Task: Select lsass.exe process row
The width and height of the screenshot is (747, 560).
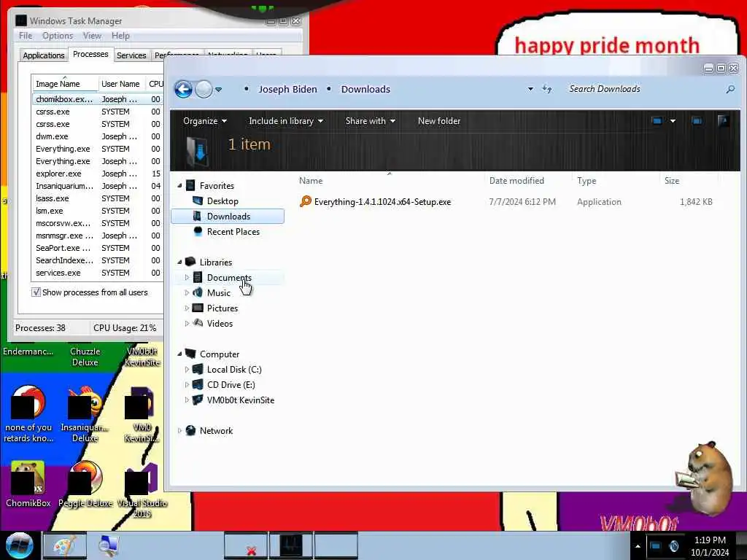Action: (x=98, y=198)
